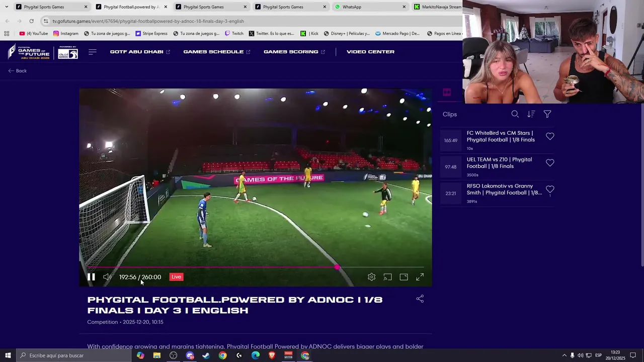
Task: Open the Windows notification center
Action: 633,355
